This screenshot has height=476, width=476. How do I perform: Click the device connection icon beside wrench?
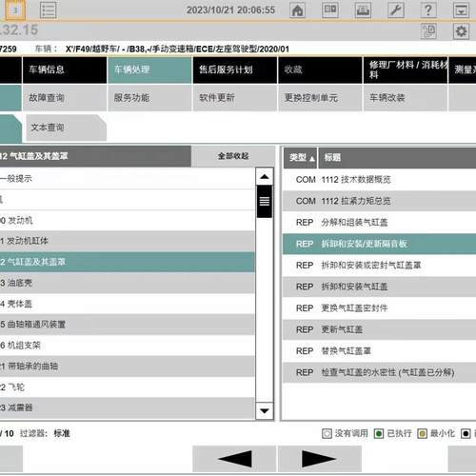tap(363, 10)
